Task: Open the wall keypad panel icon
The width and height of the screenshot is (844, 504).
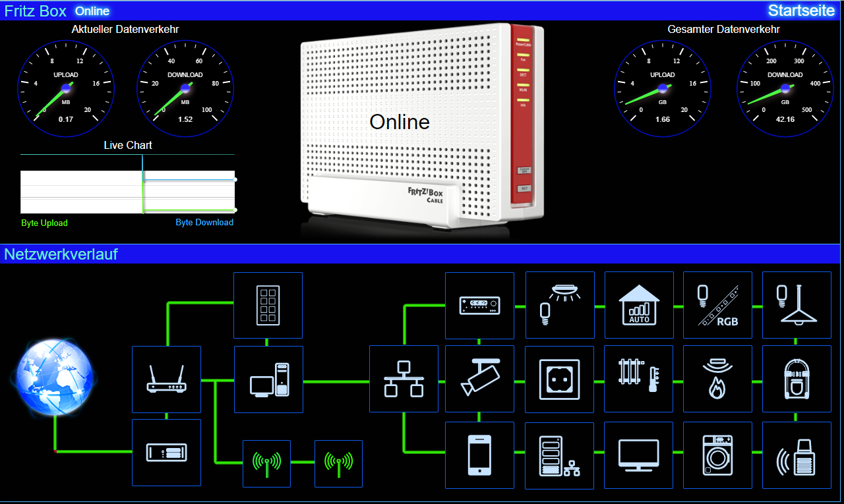Action: [x=268, y=305]
